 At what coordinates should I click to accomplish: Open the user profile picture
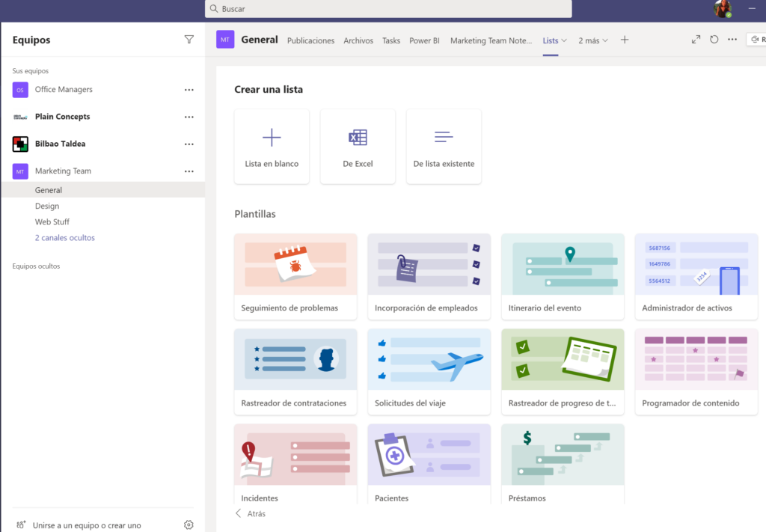(x=722, y=9)
